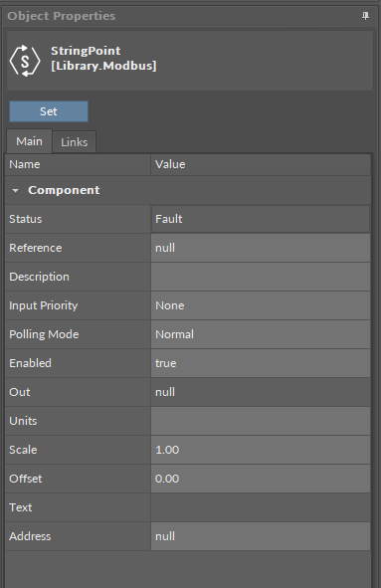This screenshot has height=588, width=381.
Task: Click the Set button
Action: (49, 111)
